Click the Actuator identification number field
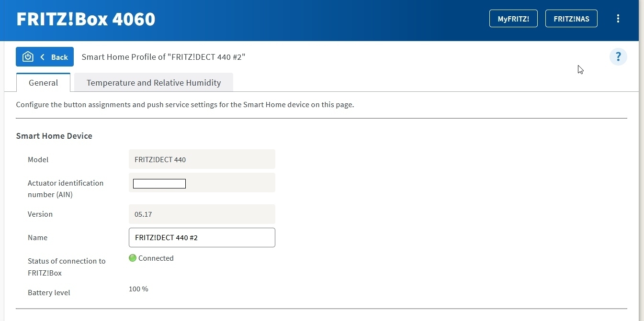 pos(202,183)
